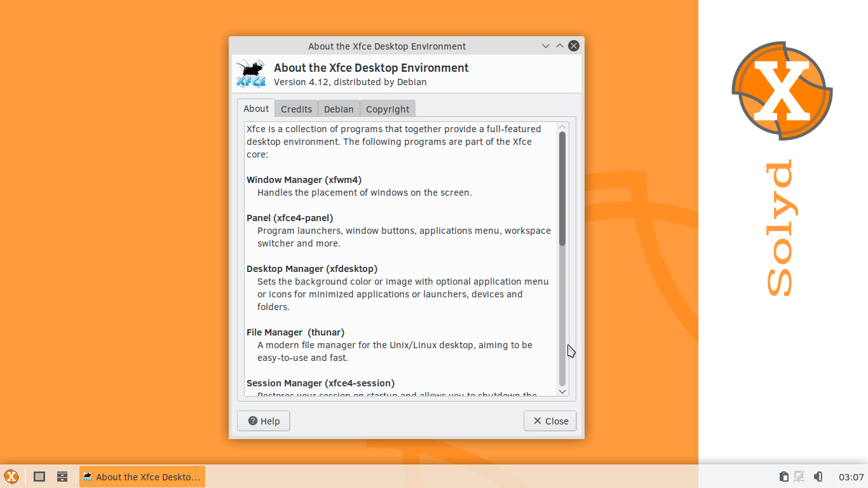Click the "Window Manager (xfwm4)" heading

click(x=304, y=180)
